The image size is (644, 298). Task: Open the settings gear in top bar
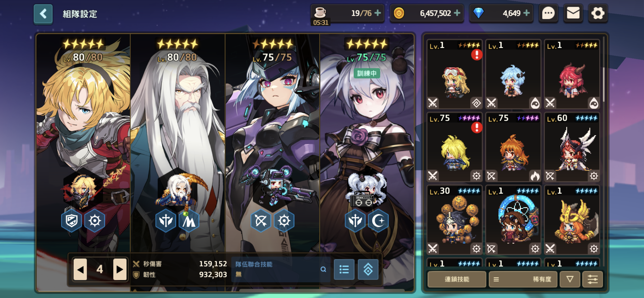coord(598,13)
